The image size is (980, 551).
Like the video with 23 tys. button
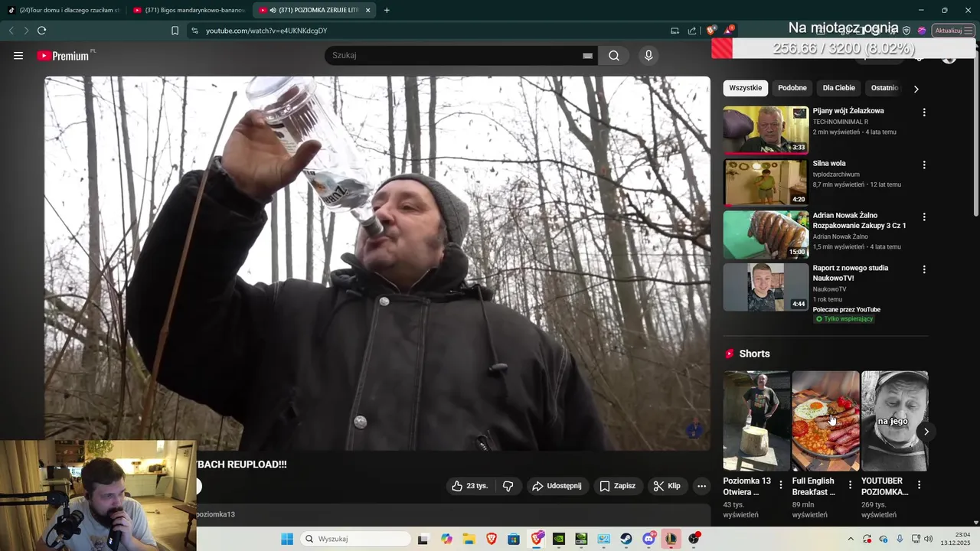469,486
